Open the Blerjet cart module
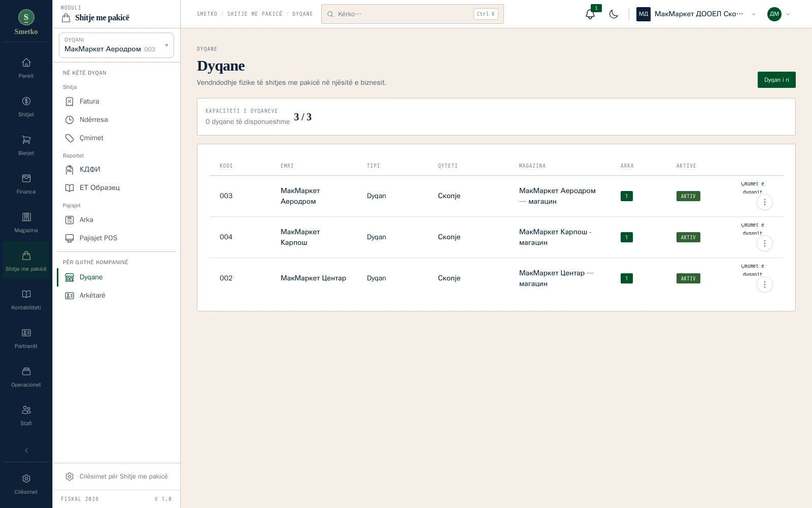Image resolution: width=812 pixels, height=508 pixels. [26, 145]
